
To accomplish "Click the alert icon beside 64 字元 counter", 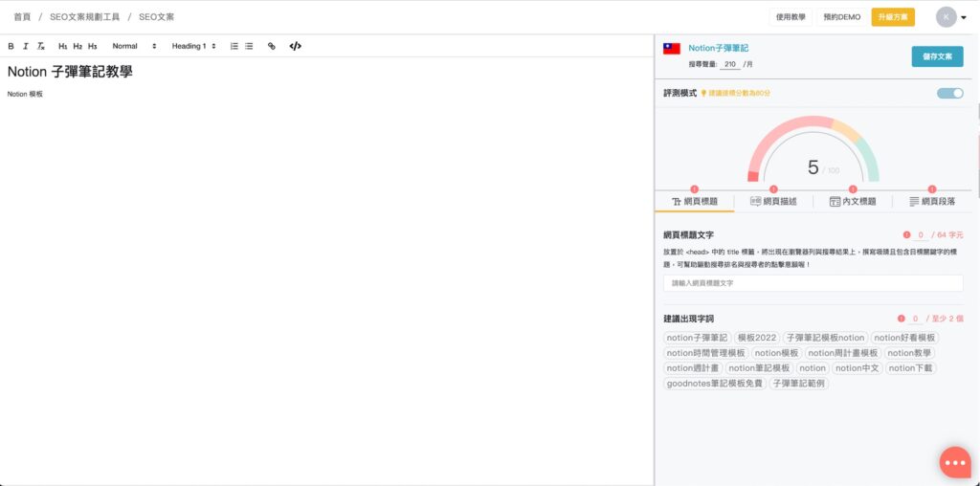I will 907,235.
